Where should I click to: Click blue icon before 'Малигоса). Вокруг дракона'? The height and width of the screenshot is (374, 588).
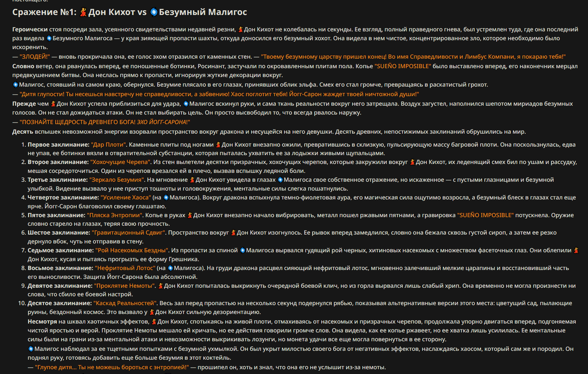pos(166,197)
